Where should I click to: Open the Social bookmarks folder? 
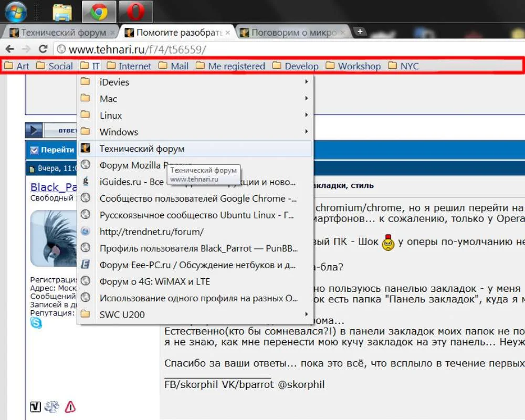[54, 66]
